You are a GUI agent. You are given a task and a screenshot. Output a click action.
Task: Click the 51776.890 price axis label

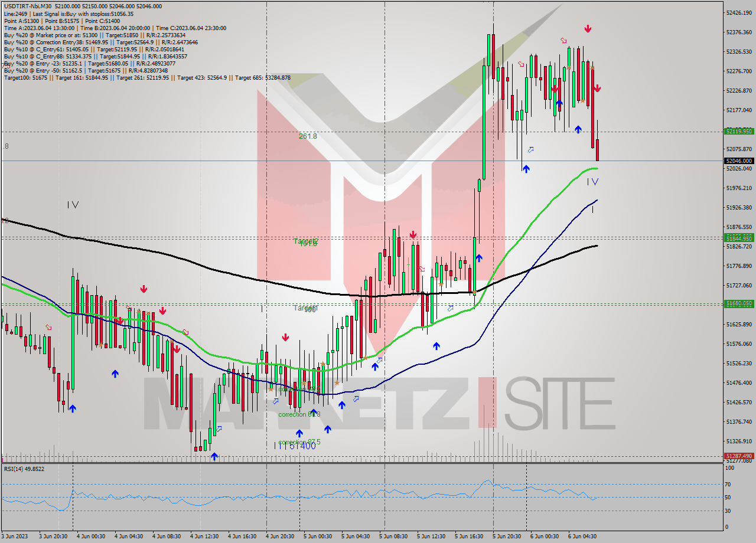pos(738,266)
